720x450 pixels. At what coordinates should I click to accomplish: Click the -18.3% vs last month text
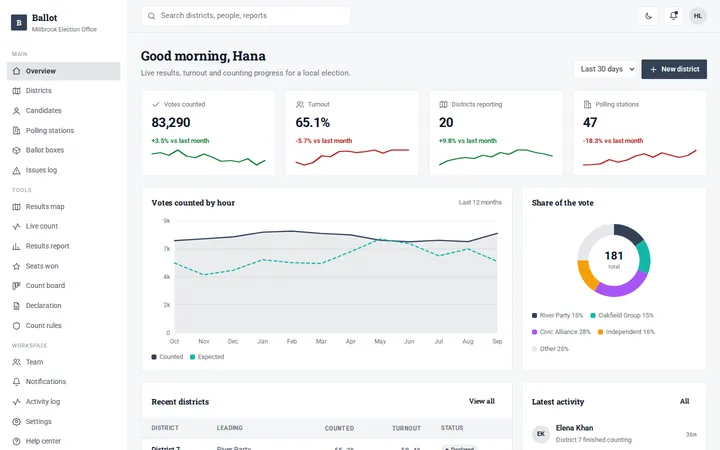pyautogui.click(x=613, y=141)
